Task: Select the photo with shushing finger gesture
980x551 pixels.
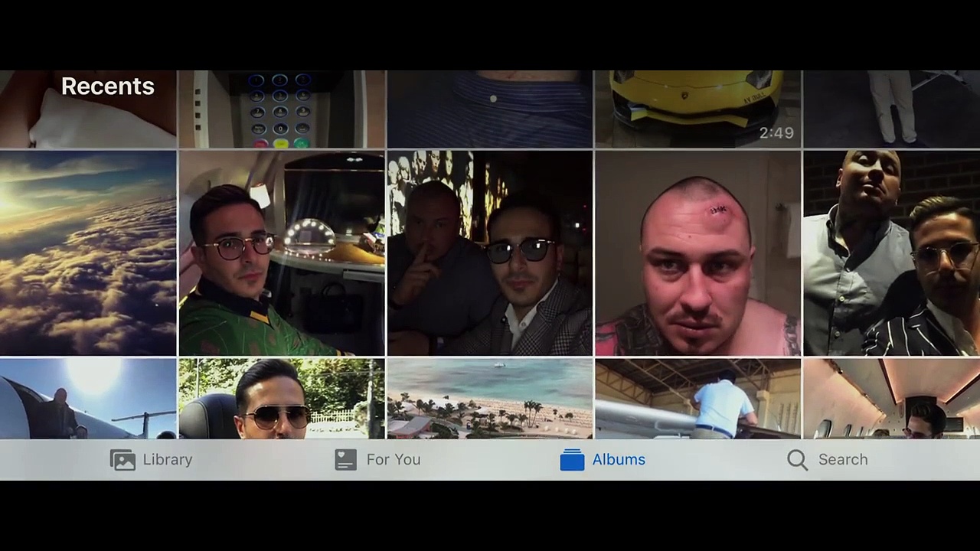Action: tap(489, 253)
